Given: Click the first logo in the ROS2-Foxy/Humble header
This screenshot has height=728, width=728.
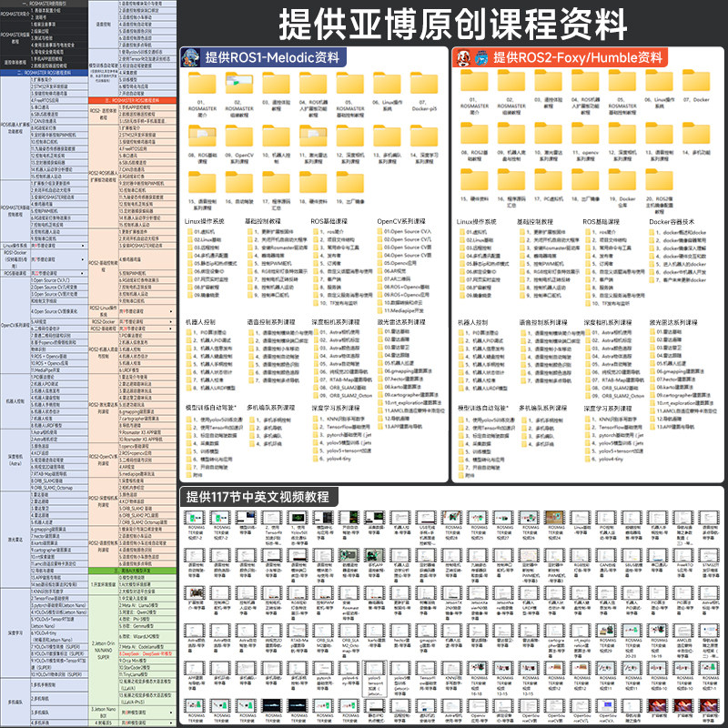Looking at the screenshot, I should pos(463,57).
